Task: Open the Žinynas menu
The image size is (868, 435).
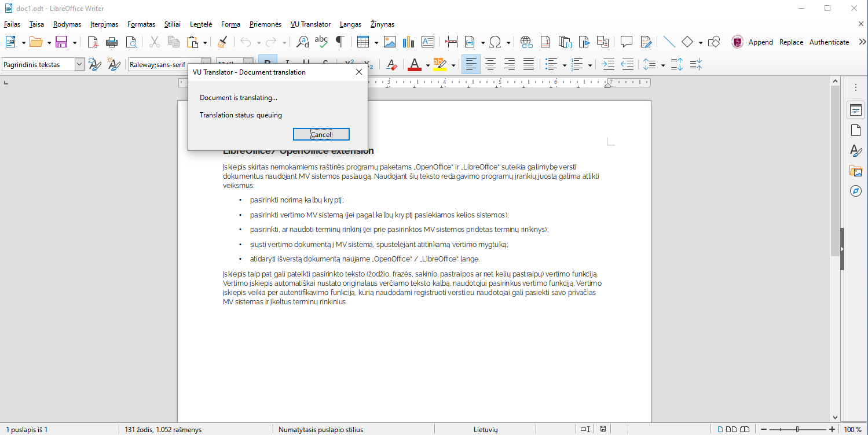Action: pos(383,24)
